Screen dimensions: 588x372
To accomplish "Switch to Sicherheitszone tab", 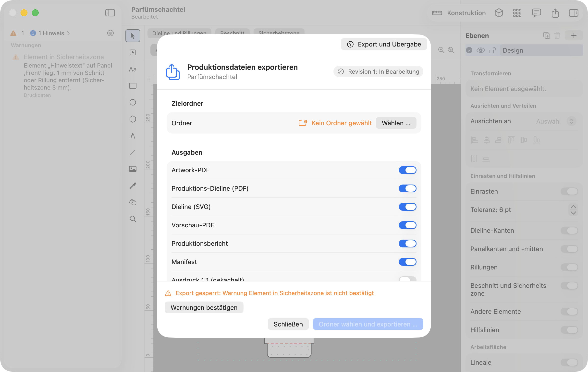I will [x=279, y=33].
